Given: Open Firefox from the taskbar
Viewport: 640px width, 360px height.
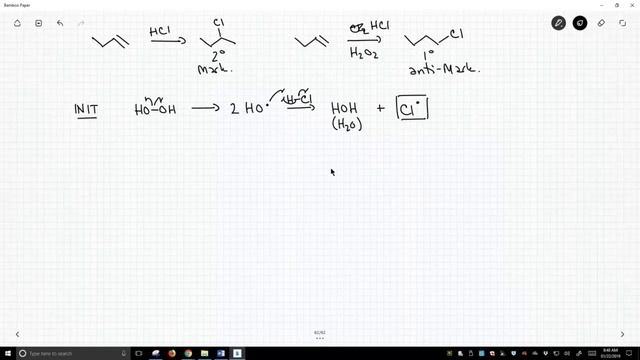Looking at the screenshot, I should click(172, 353).
